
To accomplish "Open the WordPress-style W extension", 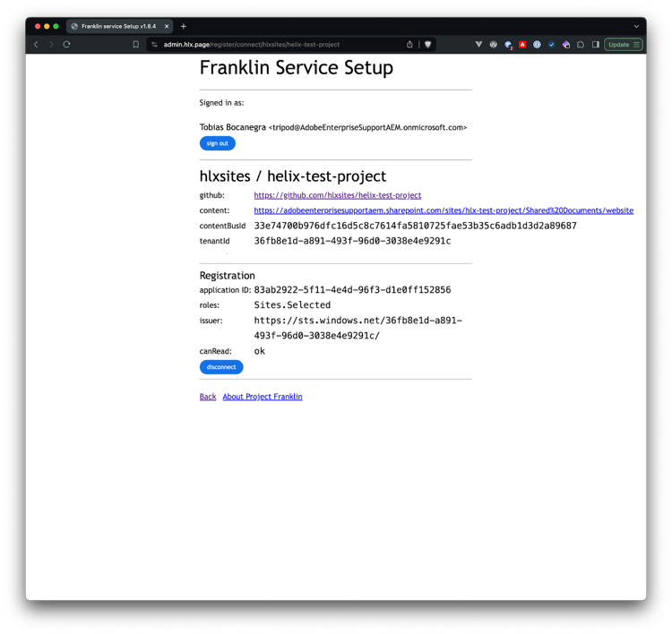I will pos(494,44).
